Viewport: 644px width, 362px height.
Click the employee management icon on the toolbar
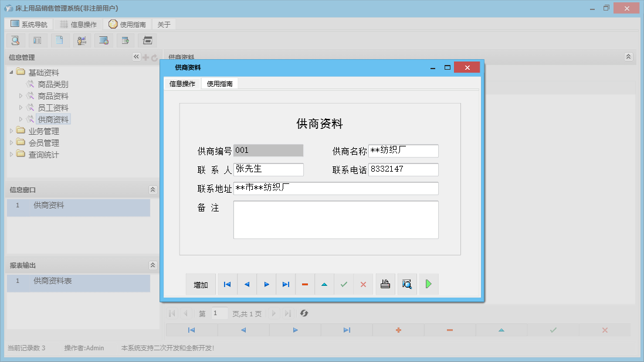[82, 40]
